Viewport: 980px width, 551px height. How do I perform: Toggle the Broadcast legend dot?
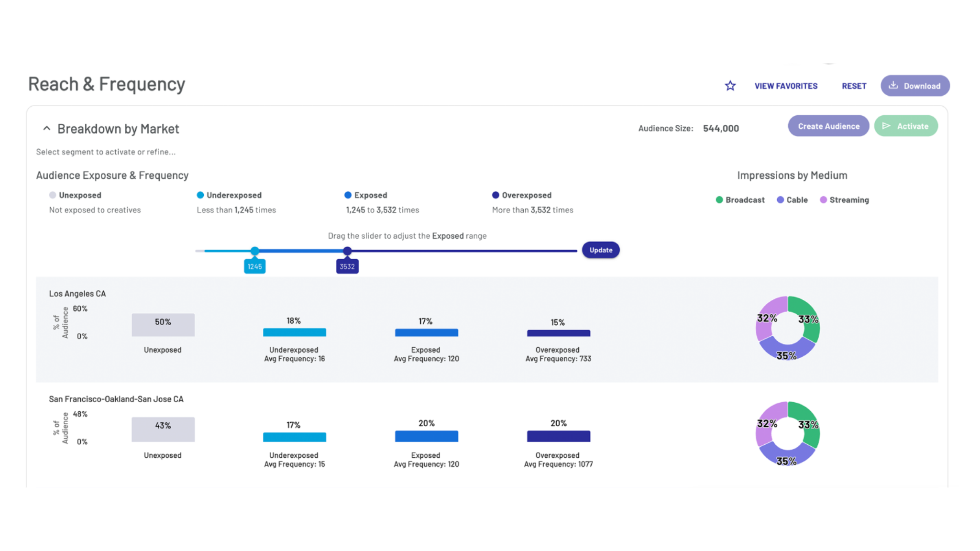tap(719, 200)
